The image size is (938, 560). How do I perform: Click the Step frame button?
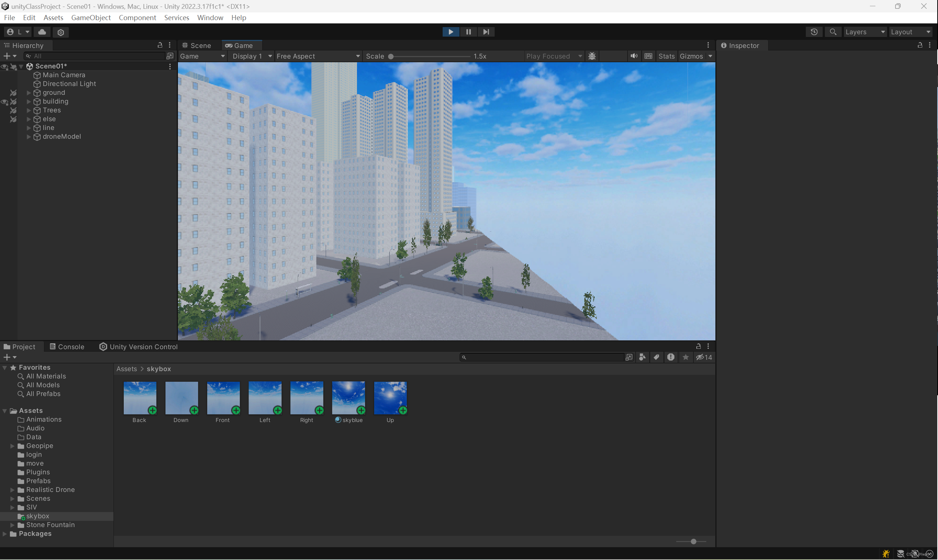(x=486, y=32)
